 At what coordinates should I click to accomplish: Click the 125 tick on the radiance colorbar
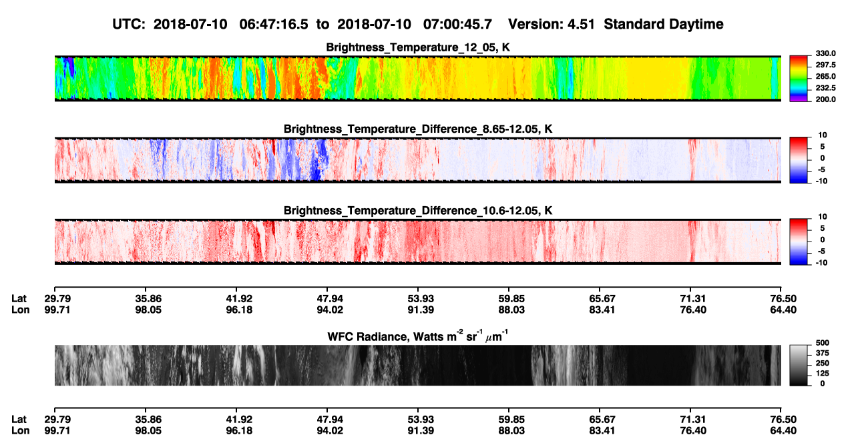coord(823,373)
